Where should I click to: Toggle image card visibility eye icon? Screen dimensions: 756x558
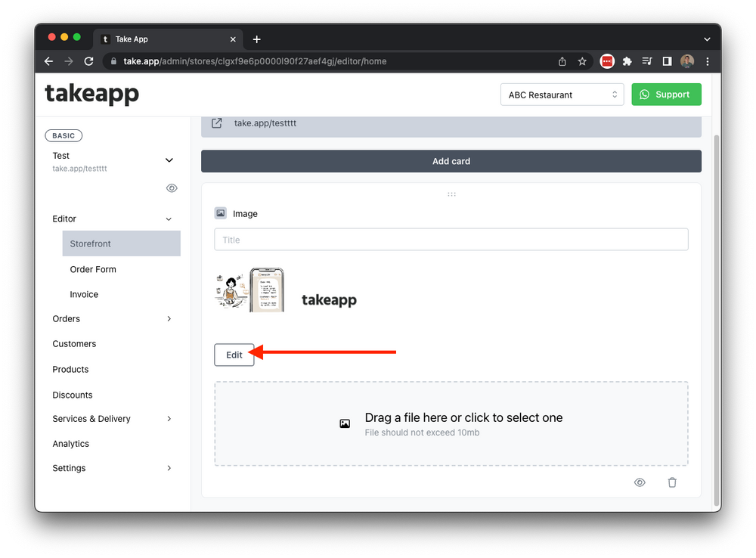pos(640,482)
